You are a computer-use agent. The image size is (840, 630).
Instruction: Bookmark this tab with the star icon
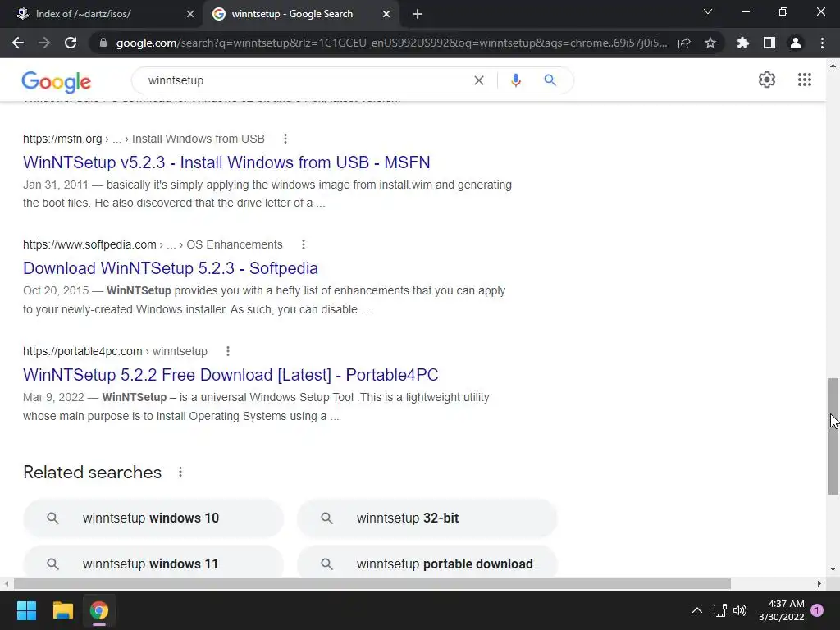pyautogui.click(x=710, y=43)
